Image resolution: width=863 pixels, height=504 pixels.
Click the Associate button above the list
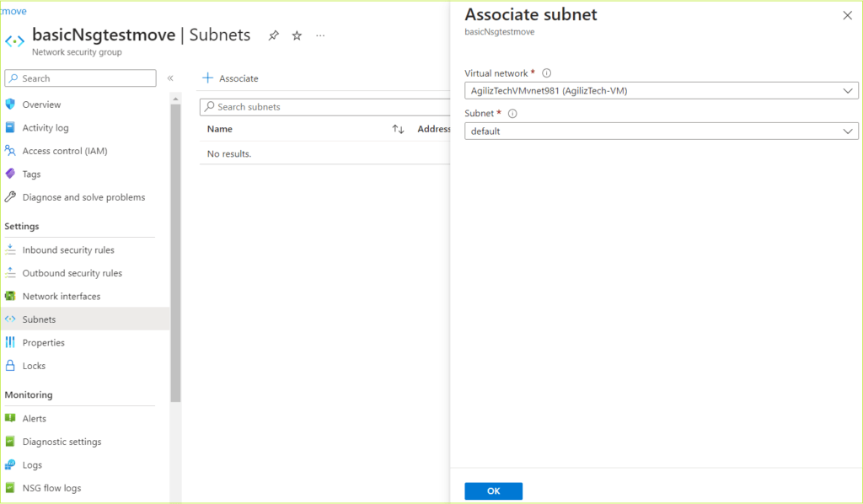[x=228, y=78]
